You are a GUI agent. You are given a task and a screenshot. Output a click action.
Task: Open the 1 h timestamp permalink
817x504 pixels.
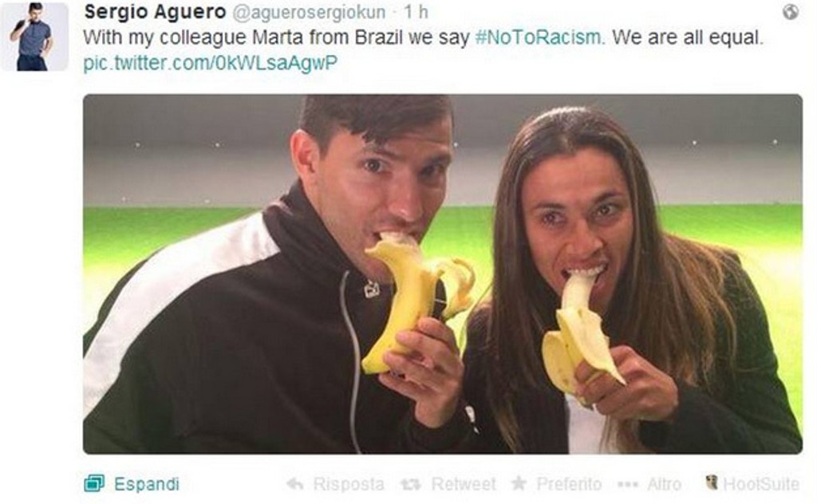pyautogui.click(x=416, y=11)
